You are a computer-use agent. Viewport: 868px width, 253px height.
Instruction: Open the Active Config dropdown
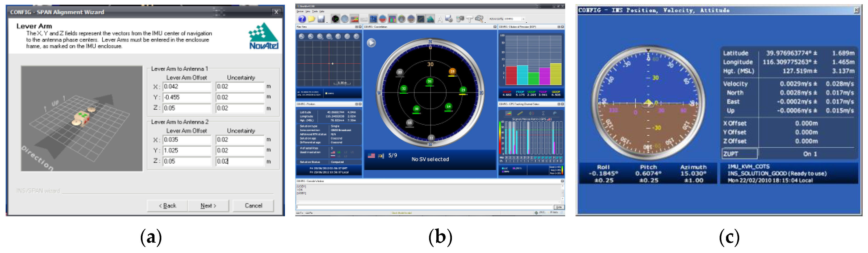point(523,19)
